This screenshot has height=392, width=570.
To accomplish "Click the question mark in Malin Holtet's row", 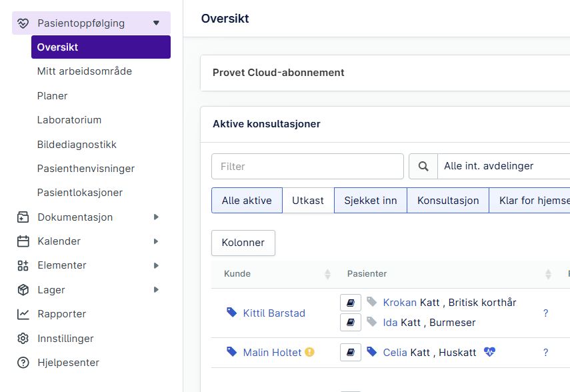I will [x=545, y=353].
